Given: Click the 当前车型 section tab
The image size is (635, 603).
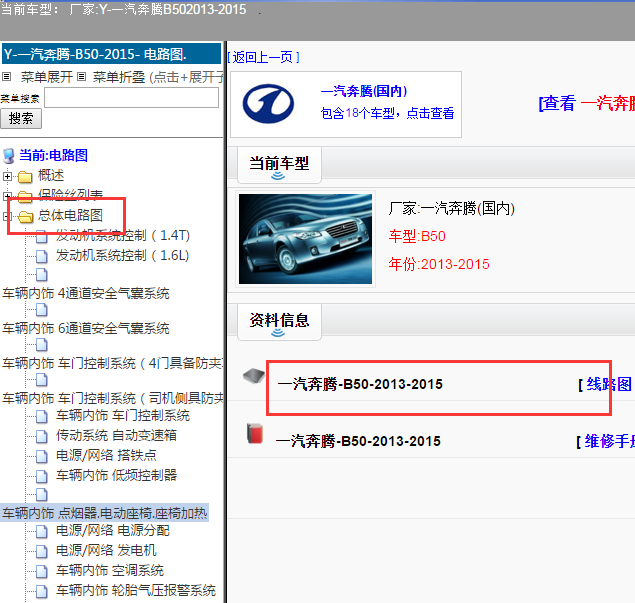Looking at the screenshot, I should 279,165.
